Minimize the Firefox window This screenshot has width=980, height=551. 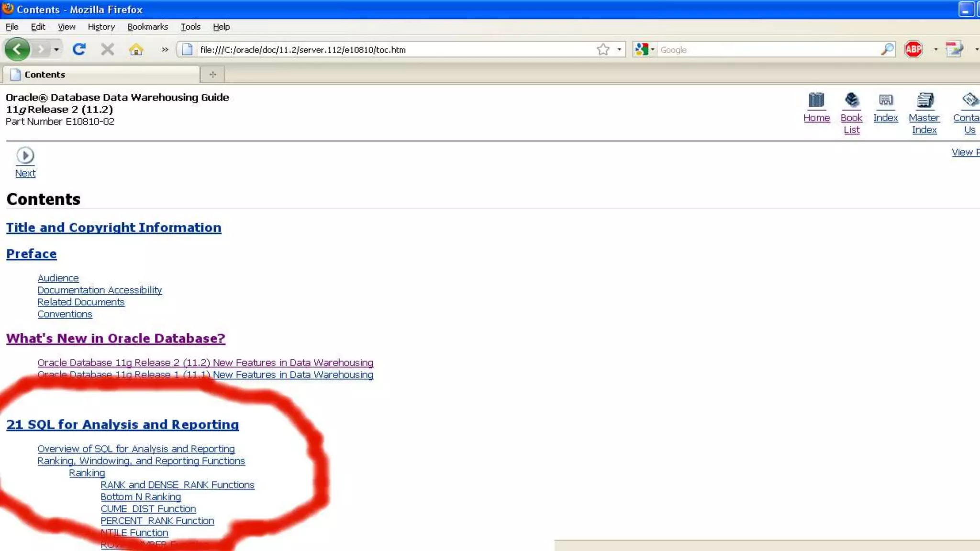pyautogui.click(x=966, y=9)
